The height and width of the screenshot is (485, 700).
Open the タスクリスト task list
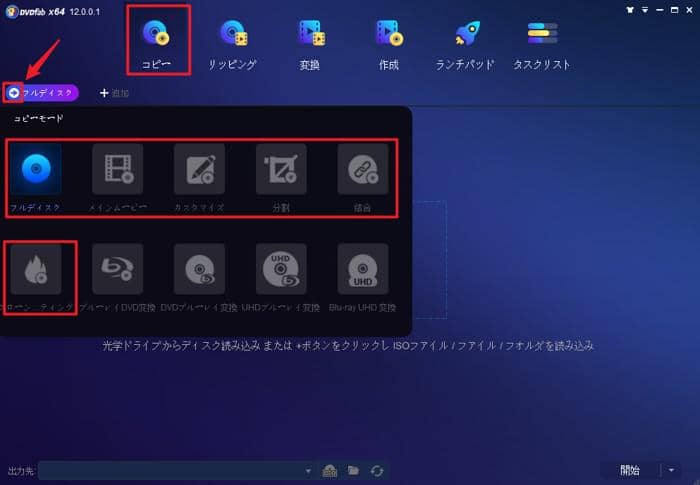coord(542,44)
